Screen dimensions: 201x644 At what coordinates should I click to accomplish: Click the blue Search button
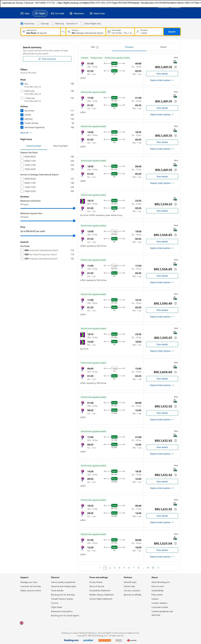pyautogui.click(x=172, y=32)
